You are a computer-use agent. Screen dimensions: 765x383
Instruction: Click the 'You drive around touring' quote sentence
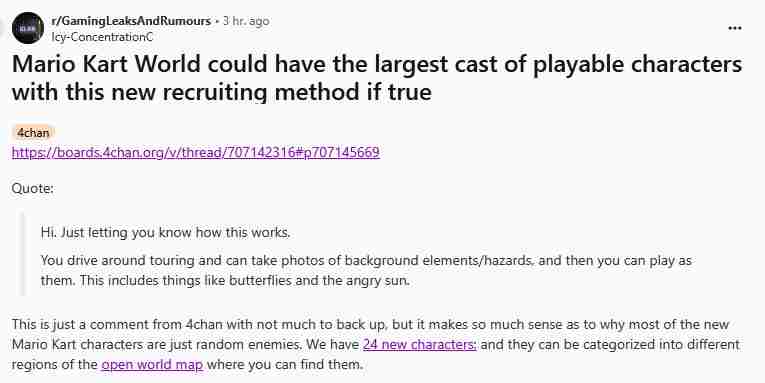(366, 270)
